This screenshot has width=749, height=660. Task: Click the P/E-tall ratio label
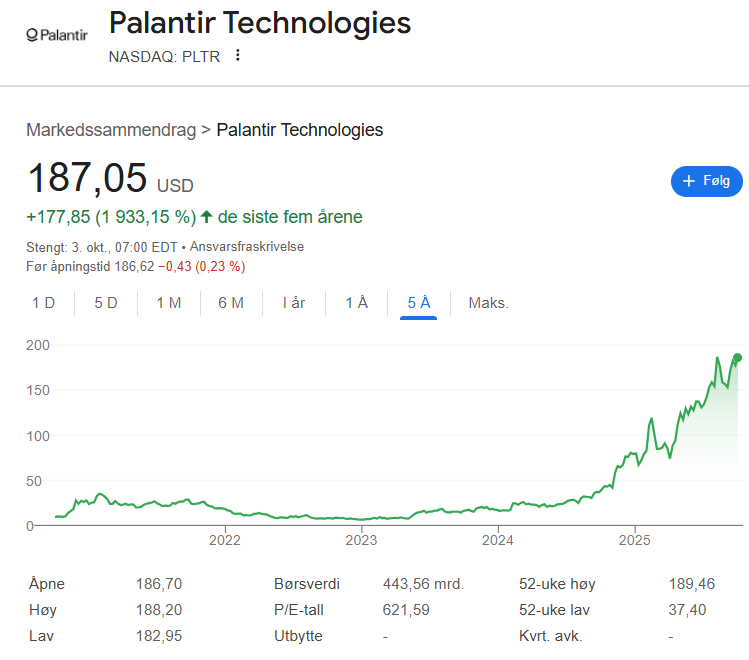point(299,610)
